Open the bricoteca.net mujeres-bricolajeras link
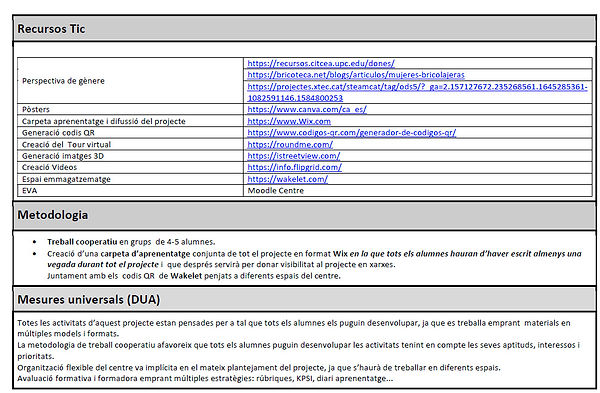 point(356,75)
